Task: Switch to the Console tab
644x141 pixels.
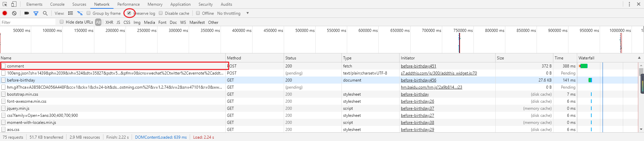Action: pos(57,4)
